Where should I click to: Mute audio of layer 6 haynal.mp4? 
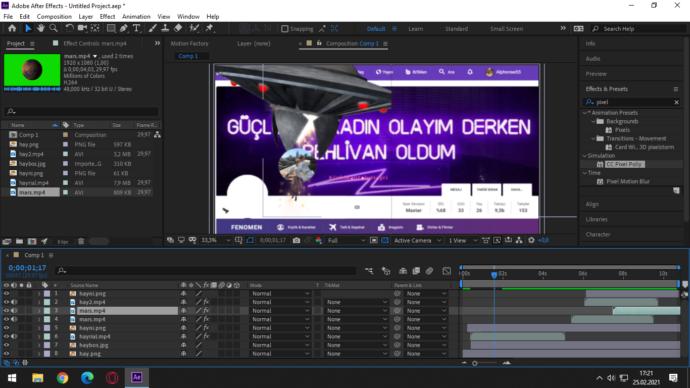click(14, 337)
